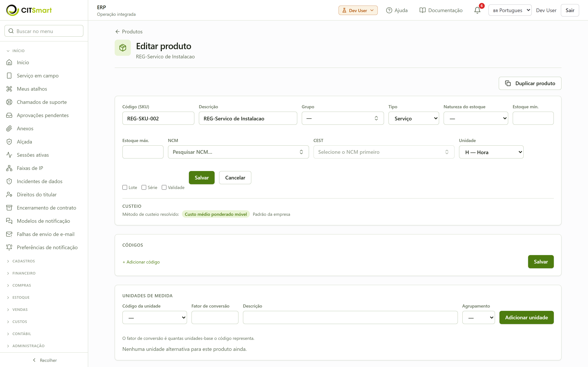Click the Faixas de IP network icon
Screen dimensions: 588x367
pyautogui.click(x=9, y=168)
